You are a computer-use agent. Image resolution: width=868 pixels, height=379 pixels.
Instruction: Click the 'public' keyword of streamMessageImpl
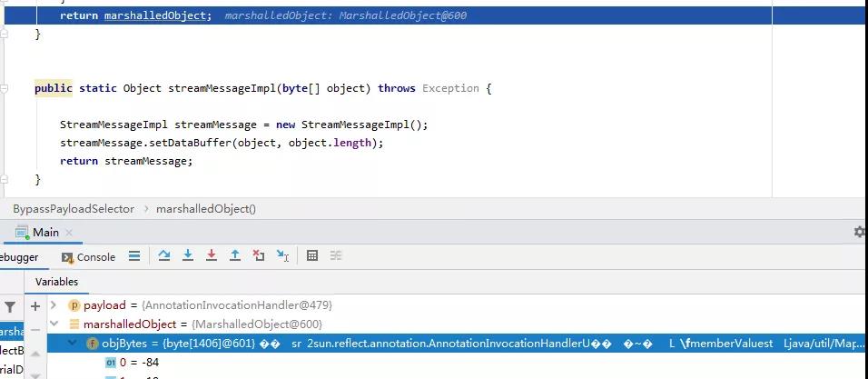(54, 88)
